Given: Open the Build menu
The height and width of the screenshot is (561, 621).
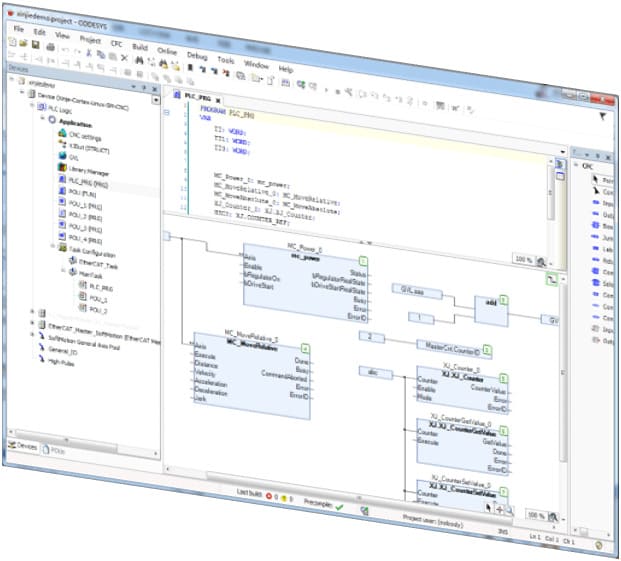Looking at the screenshot, I should point(139,46).
